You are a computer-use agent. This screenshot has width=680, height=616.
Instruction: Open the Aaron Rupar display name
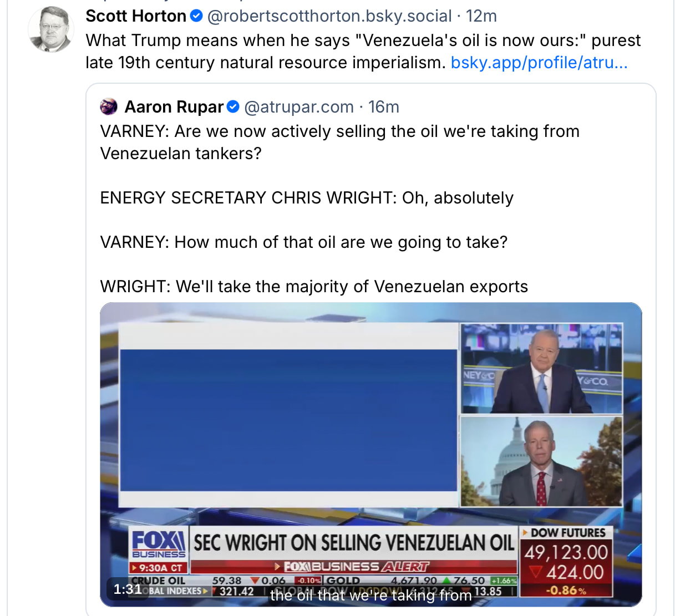click(x=174, y=106)
